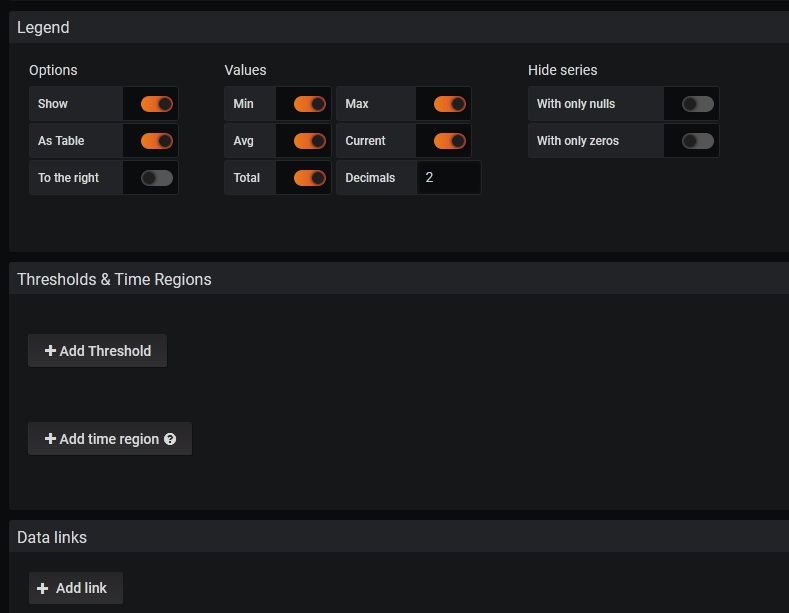The width and height of the screenshot is (789, 613).
Task: Toggle the Avg value switch
Action: pos(309,141)
